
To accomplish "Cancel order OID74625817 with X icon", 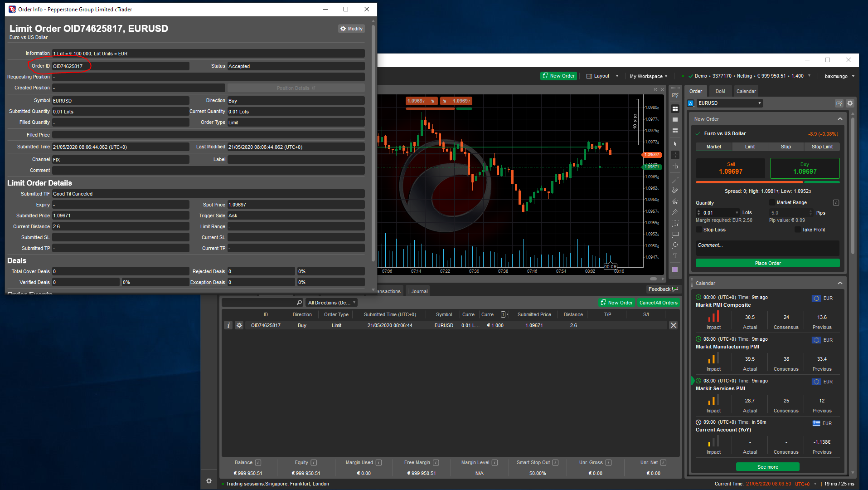I will 674,325.
